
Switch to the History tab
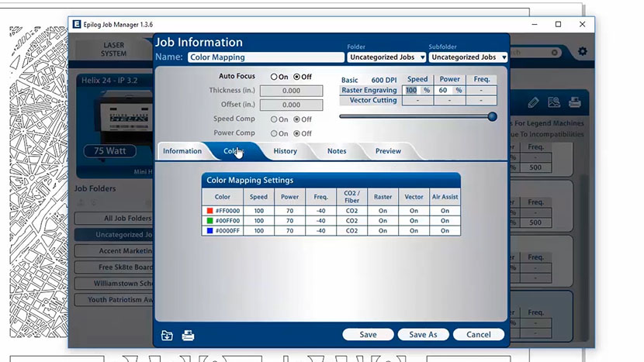click(x=285, y=151)
